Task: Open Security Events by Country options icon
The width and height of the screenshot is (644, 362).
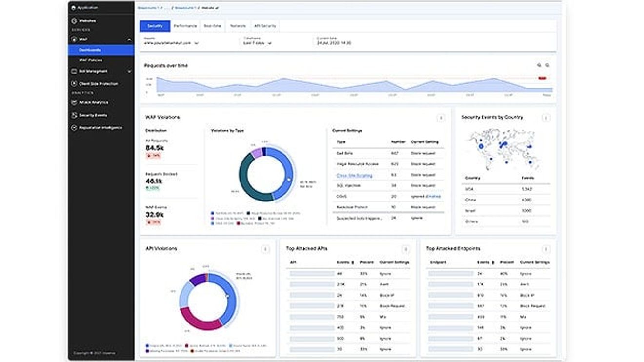Action: pos(546,118)
